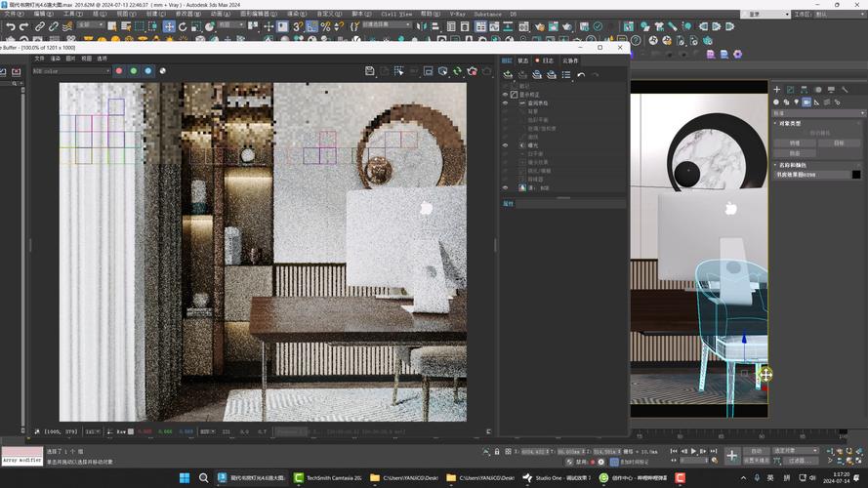Open the reference coordinate system dropdown
The height and width of the screenshot is (488, 868).
coord(230,25)
